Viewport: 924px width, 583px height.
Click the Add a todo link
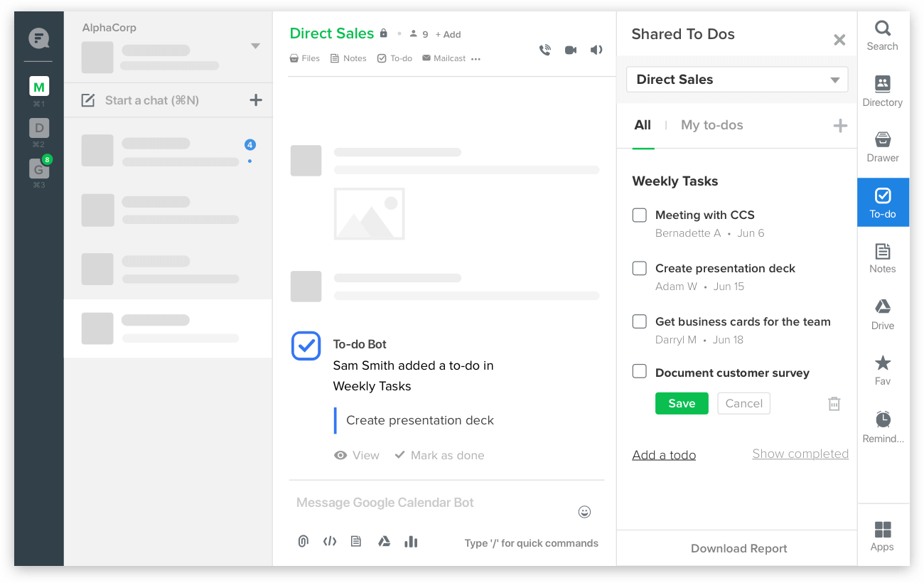point(664,455)
